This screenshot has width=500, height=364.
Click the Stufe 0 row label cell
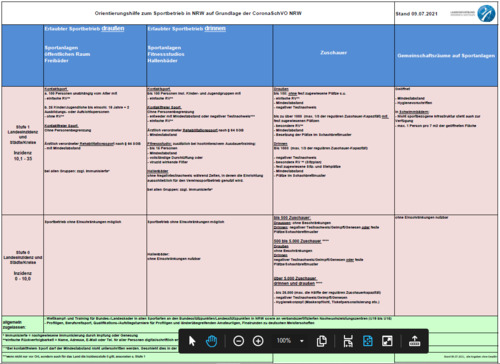pos(23,265)
